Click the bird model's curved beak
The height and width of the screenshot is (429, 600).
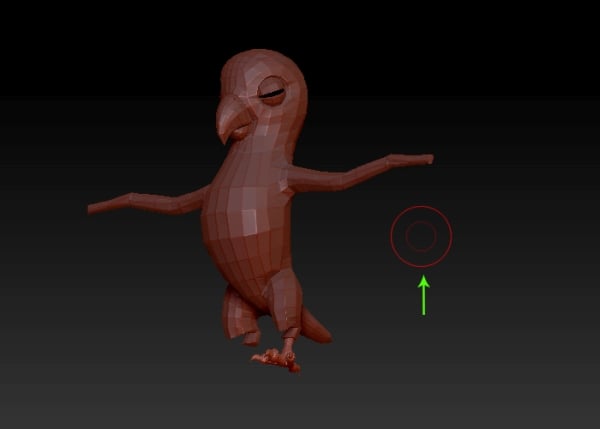click(x=232, y=120)
